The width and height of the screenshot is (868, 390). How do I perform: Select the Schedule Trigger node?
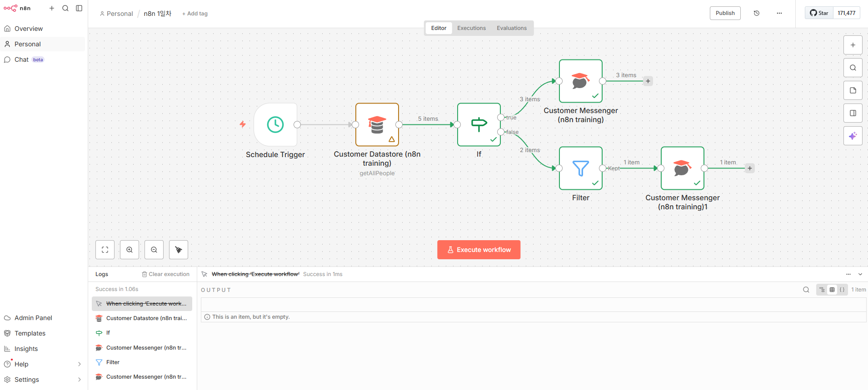(275, 124)
